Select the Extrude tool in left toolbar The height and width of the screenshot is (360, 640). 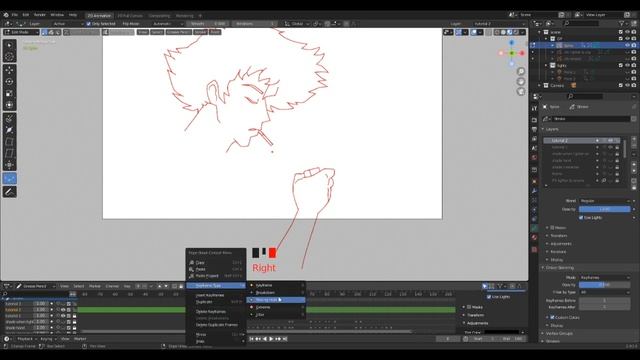9,119
